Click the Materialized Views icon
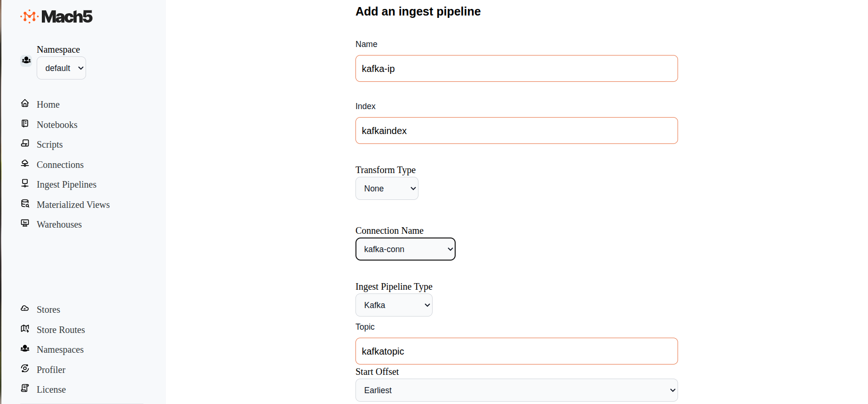 click(25, 203)
